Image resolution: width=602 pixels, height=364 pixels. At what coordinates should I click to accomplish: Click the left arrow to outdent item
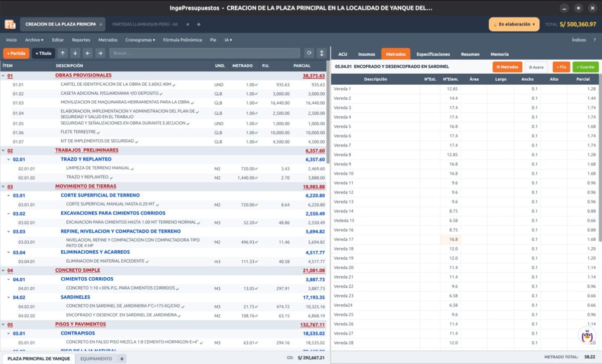tap(88, 53)
